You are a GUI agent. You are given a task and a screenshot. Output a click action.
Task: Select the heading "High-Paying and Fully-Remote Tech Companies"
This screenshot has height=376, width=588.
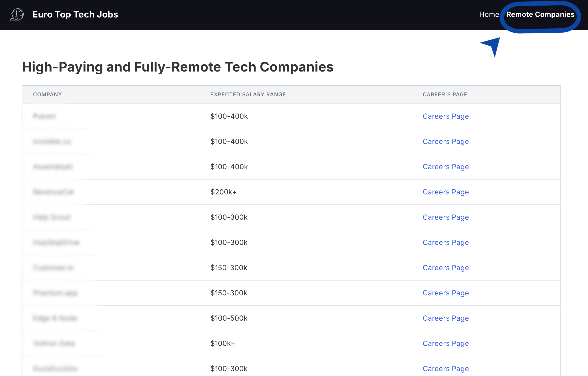pos(178,67)
